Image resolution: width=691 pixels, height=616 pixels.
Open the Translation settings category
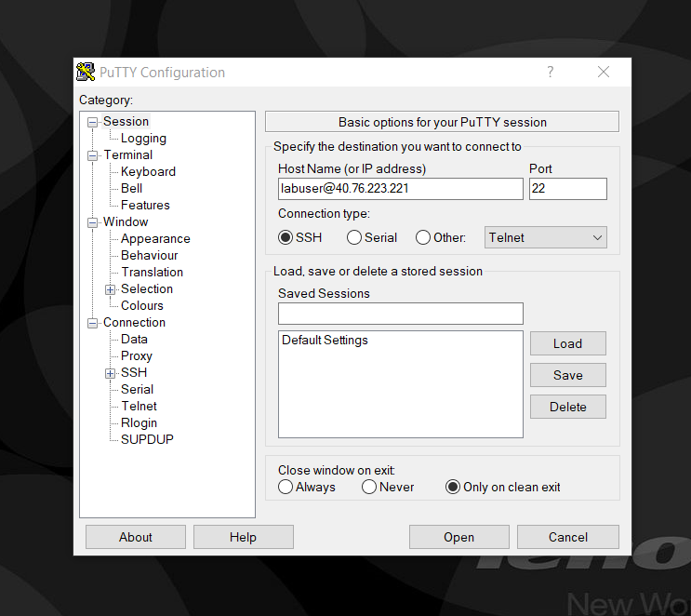click(x=152, y=272)
